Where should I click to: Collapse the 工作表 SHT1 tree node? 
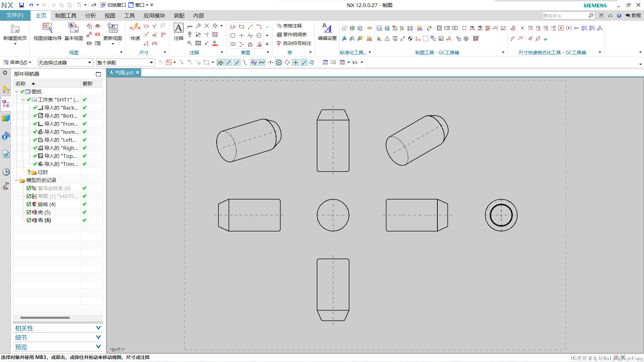point(23,100)
